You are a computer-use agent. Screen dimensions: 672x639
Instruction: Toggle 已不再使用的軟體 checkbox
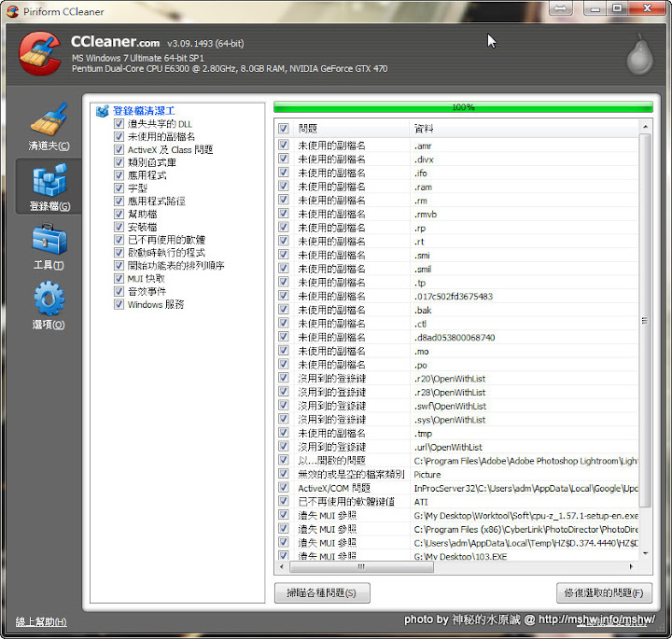click(x=119, y=240)
